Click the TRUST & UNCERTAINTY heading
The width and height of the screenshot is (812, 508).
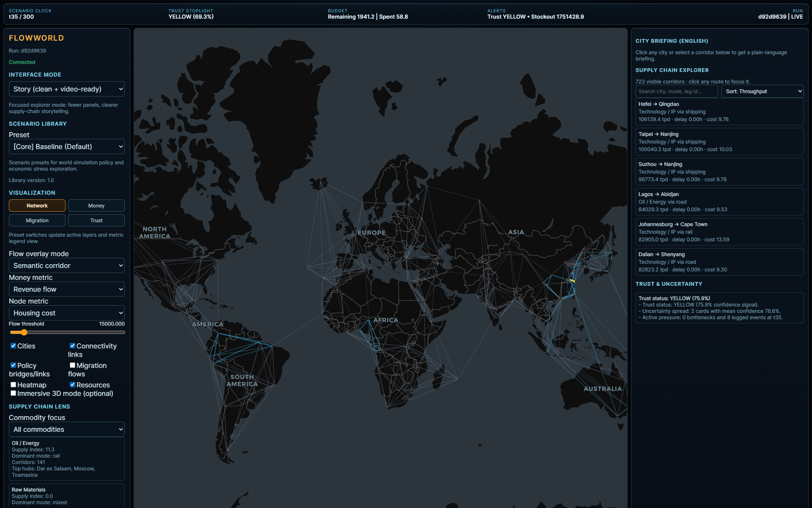pyautogui.click(x=669, y=284)
